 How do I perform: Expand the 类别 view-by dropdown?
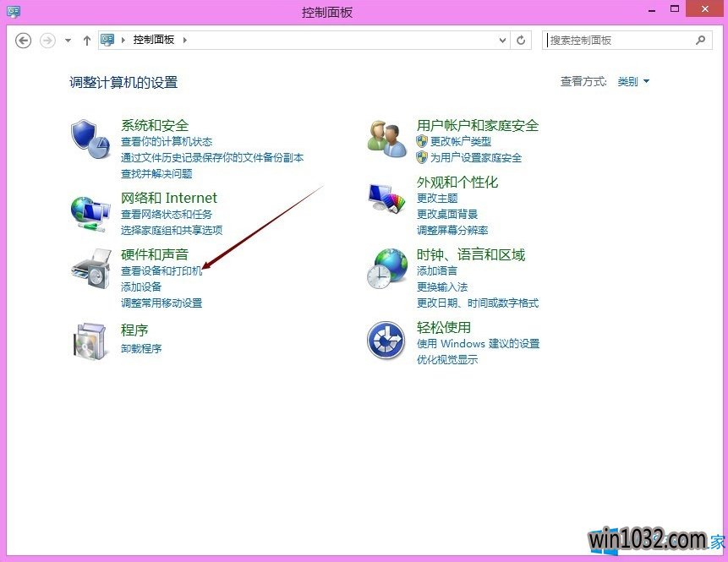coord(633,82)
